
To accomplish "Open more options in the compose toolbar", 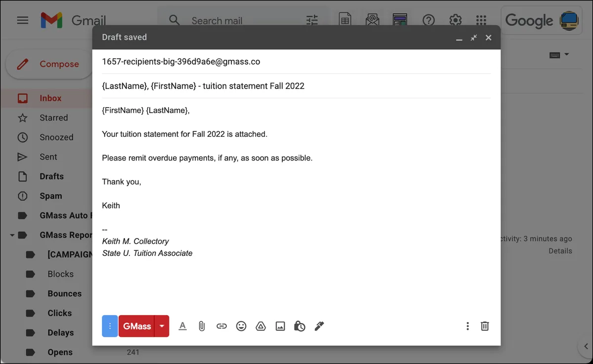I will click(x=467, y=326).
